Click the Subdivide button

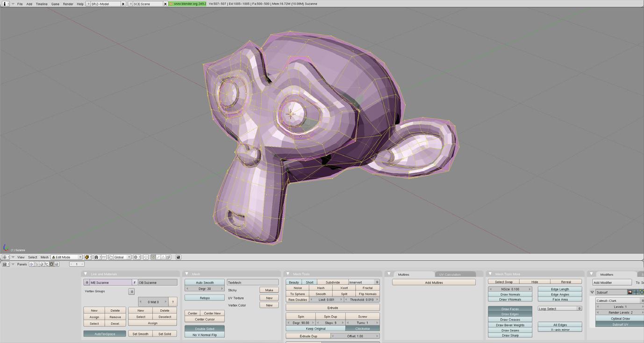tap(333, 282)
